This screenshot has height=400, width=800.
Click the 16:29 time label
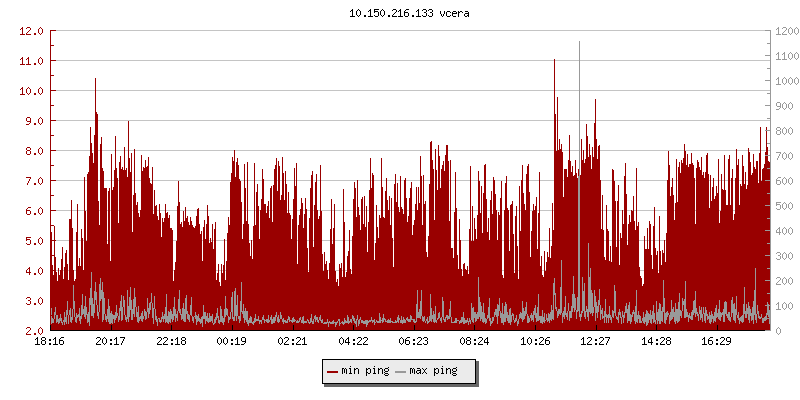tap(717, 341)
